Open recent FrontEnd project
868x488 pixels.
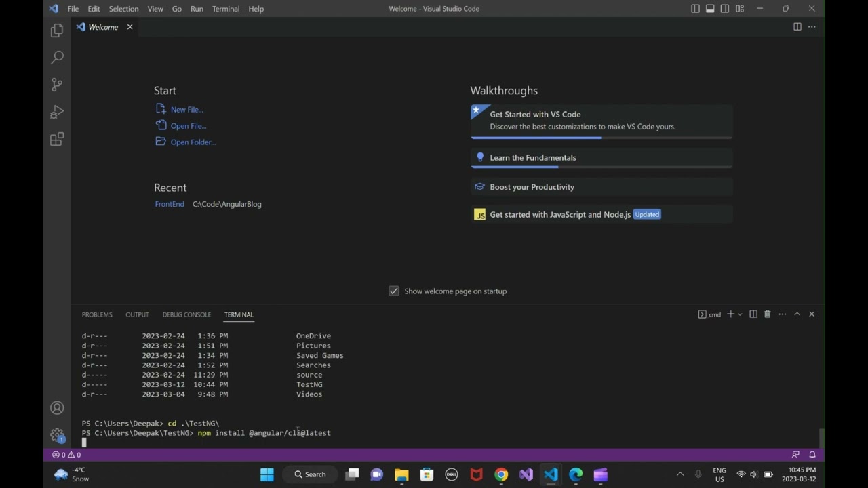pyautogui.click(x=170, y=204)
